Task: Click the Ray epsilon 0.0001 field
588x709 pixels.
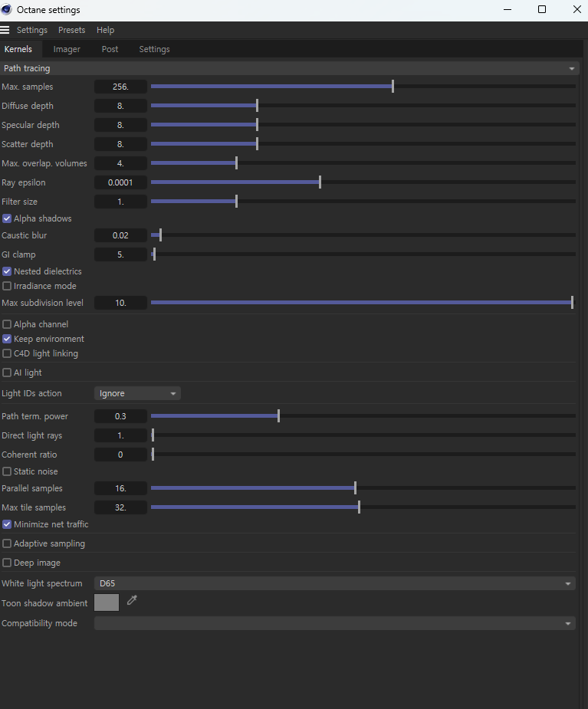Action: [x=120, y=182]
